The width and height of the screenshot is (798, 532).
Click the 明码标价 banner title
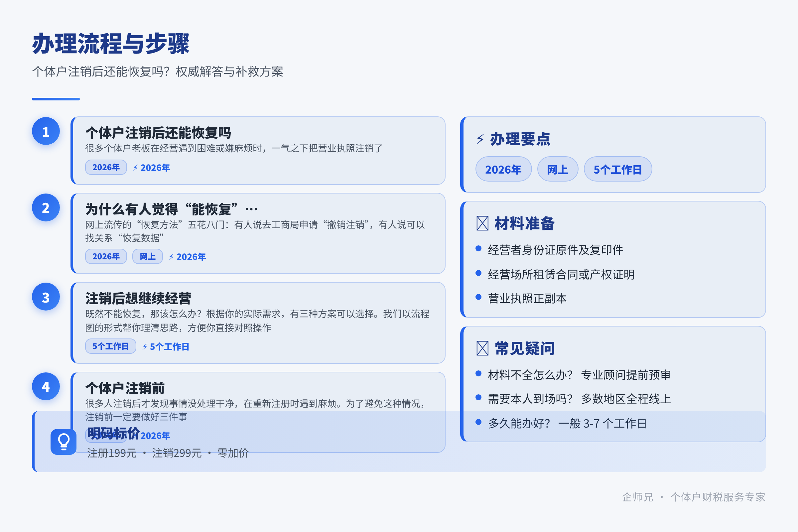114,433
